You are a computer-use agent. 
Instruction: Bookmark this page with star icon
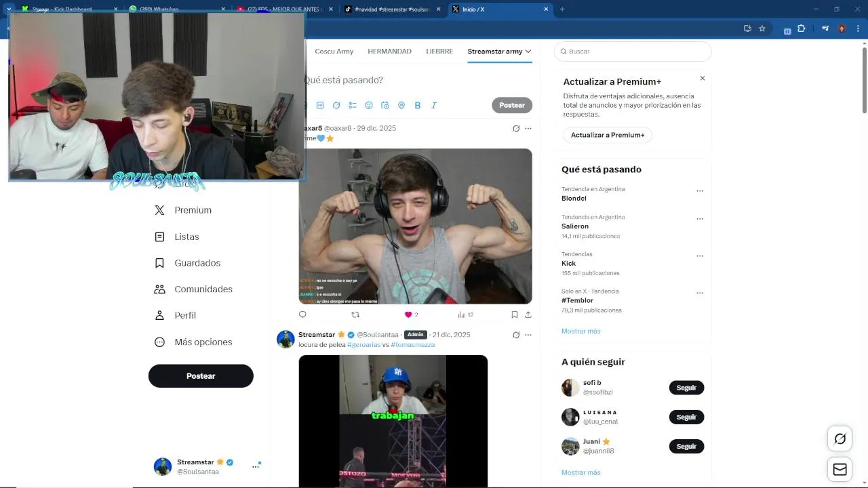[762, 28]
